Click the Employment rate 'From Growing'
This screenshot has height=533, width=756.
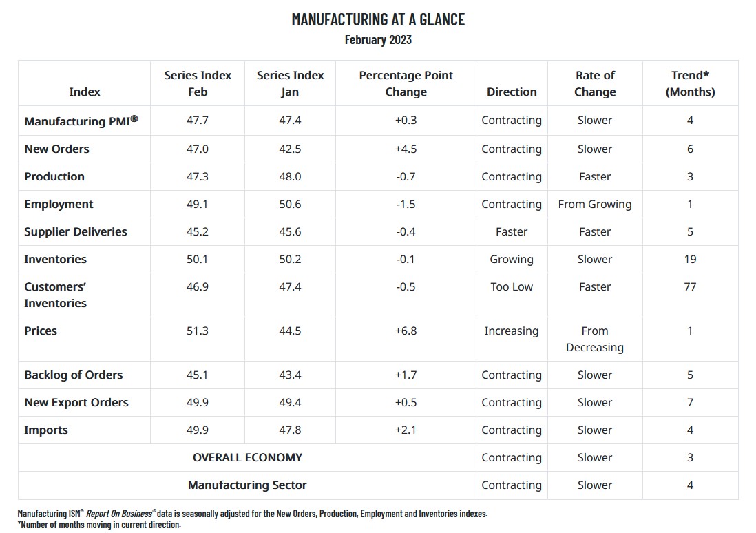pos(594,204)
